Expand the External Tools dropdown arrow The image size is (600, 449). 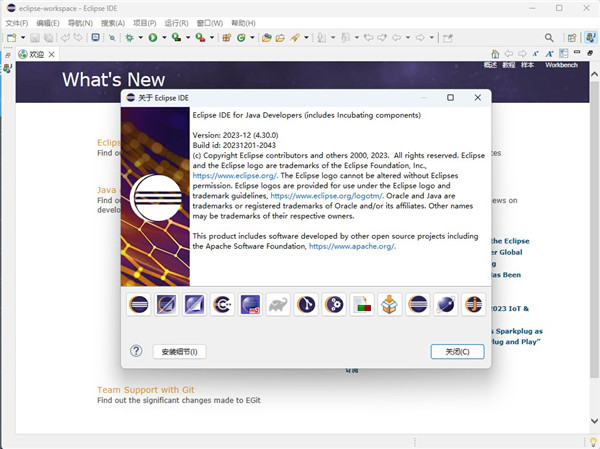(x=212, y=38)
